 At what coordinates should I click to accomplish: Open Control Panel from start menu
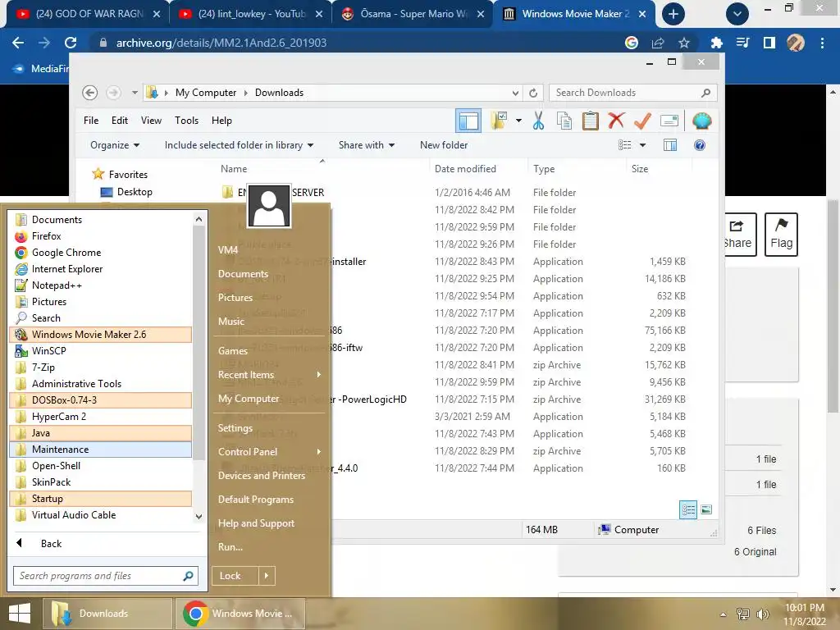269,452
